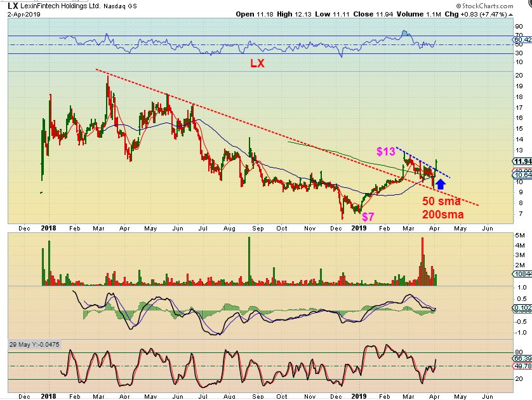Screen dimensions: 532x400
Task: Click the 2019 label on the price chart time axis
Action: pos(359,229)
